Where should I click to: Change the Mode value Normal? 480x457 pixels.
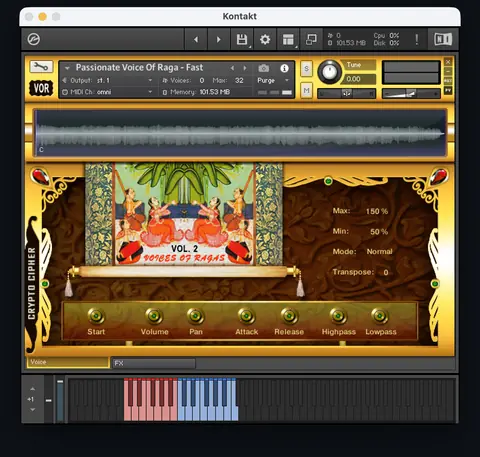pyautogui.click(x=379, y=251)
